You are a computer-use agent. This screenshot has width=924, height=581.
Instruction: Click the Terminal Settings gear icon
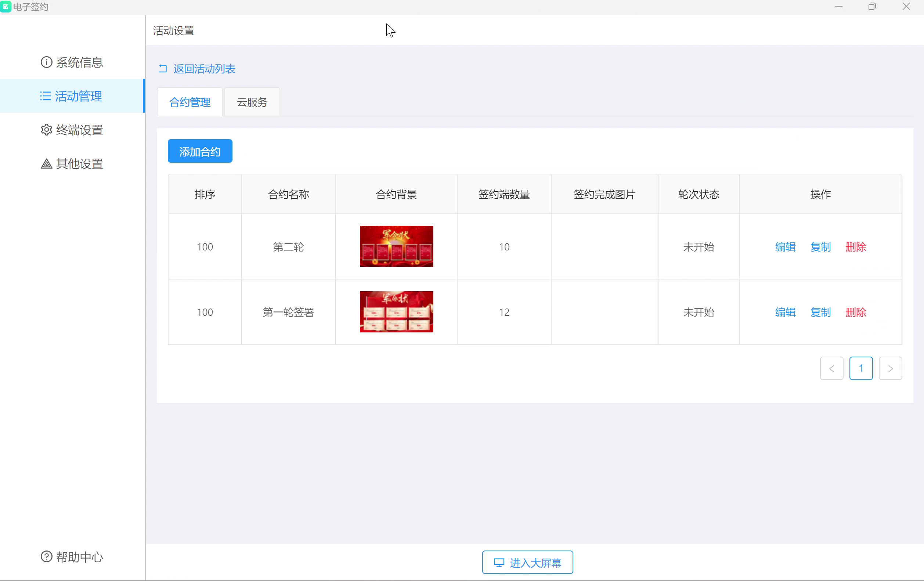[46, 130]
